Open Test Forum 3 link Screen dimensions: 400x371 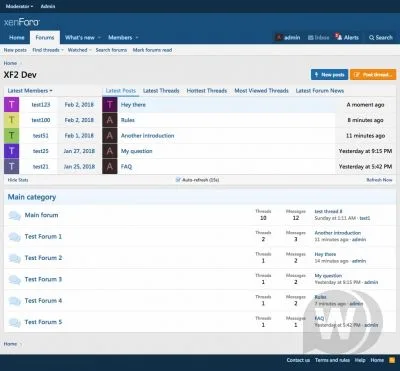pos(43,279)
